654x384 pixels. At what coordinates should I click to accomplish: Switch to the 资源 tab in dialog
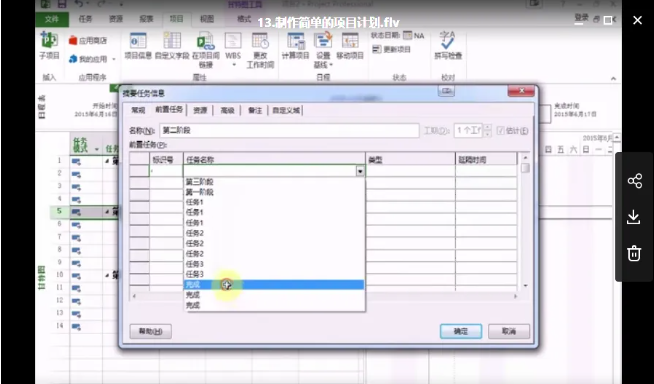[x=200, y=110]
